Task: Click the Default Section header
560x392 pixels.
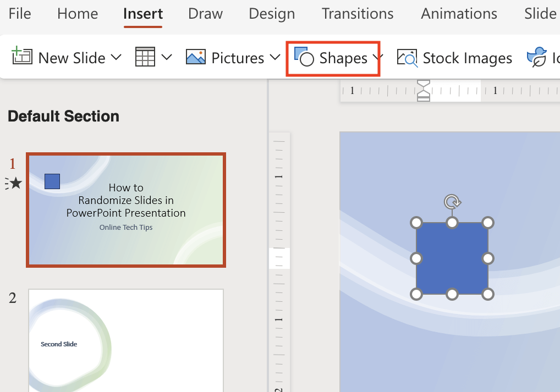Action: click(x=63, y=116)
